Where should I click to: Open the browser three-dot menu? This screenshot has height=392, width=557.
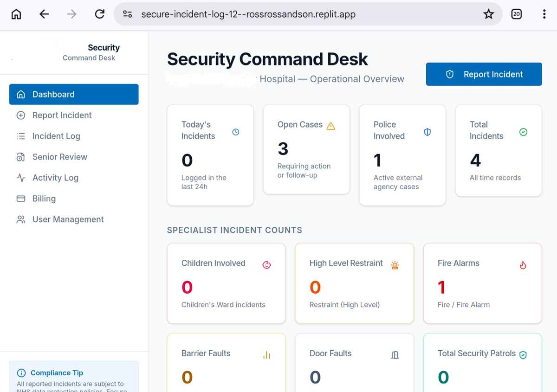click(544, 14)
